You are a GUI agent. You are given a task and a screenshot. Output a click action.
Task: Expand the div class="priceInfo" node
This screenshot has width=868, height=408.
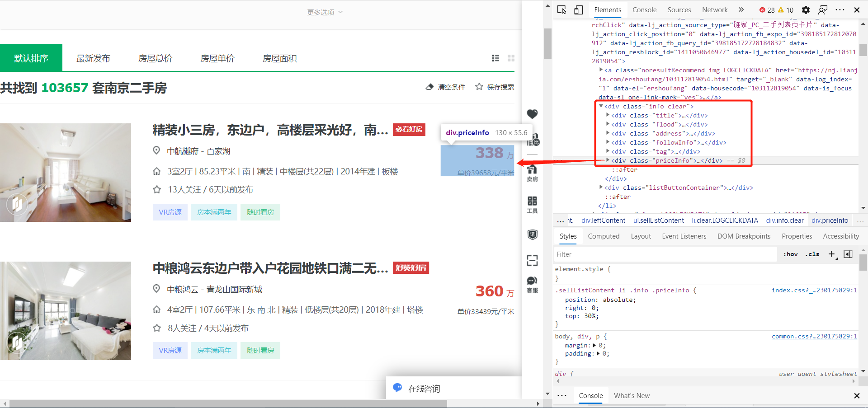[608, 160]
